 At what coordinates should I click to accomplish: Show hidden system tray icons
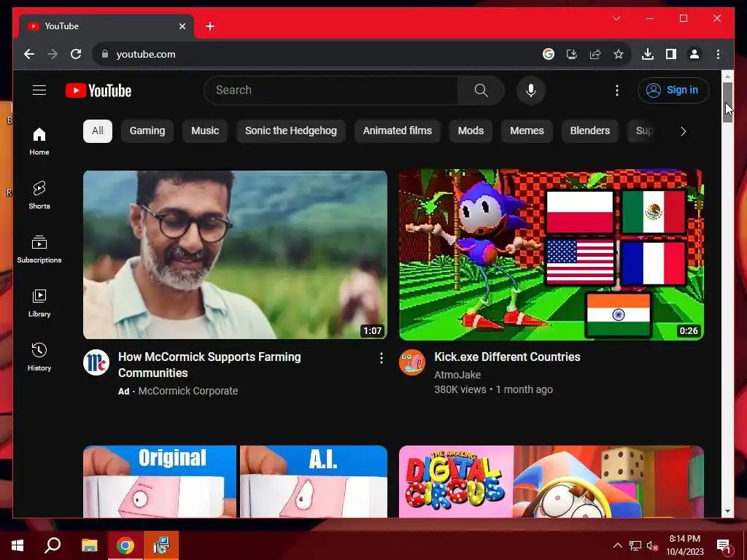[x=617, y=545]
